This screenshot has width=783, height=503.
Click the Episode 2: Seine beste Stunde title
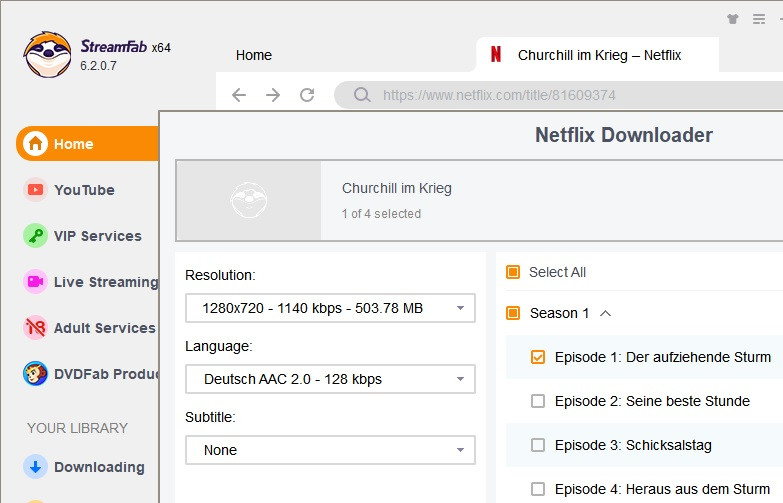coord(652,401)
